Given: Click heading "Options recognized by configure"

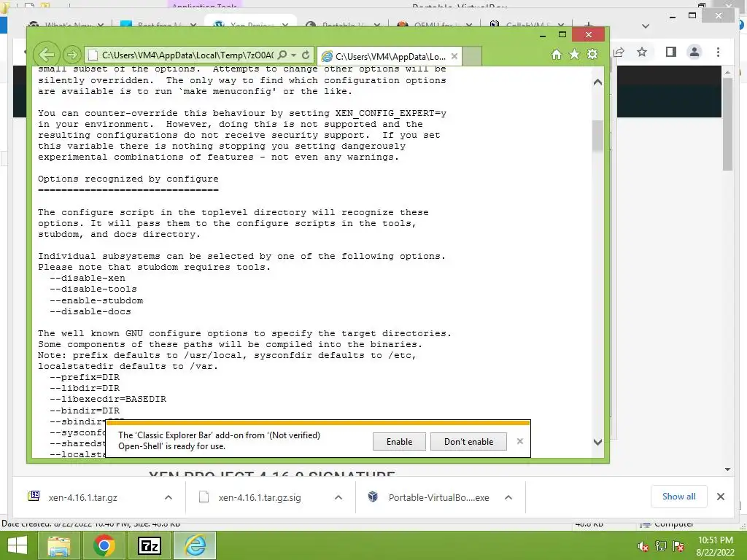Looking at the screenshot, I should (x=128, y=179).
